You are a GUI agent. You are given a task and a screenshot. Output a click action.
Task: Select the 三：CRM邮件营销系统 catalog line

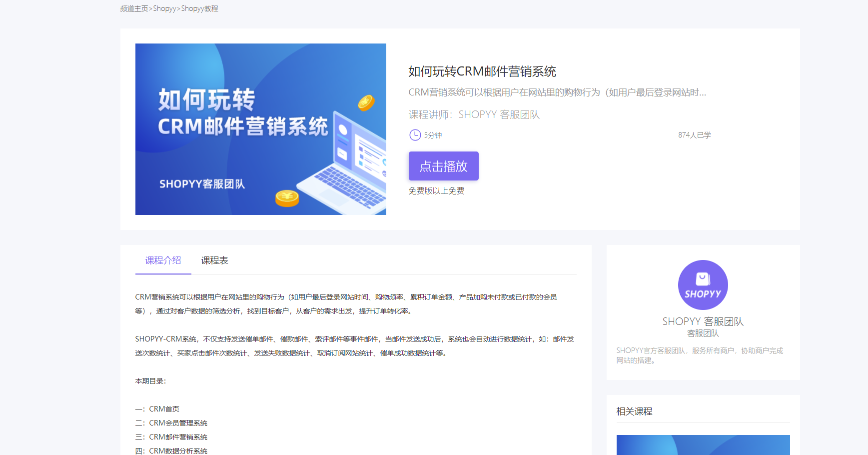pos(171,437)
